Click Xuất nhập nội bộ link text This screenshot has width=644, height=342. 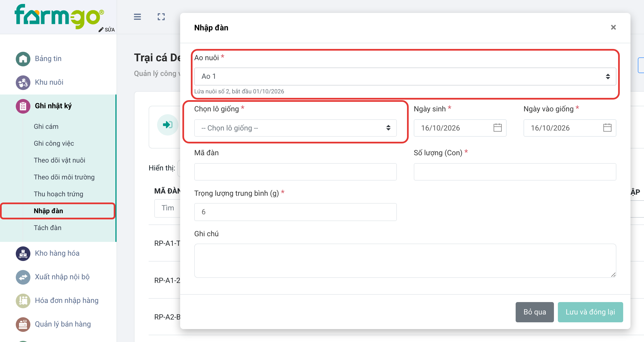coord(62,277)
